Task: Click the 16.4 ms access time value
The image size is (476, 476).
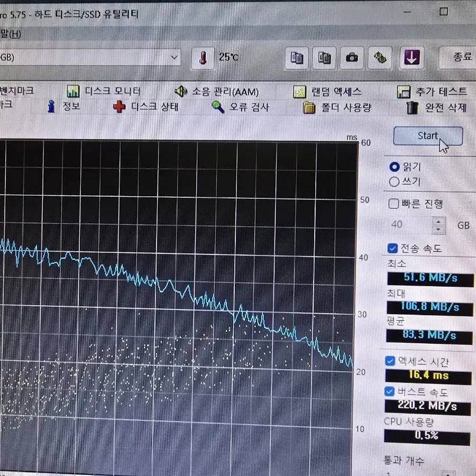Action: click(428, 376)
